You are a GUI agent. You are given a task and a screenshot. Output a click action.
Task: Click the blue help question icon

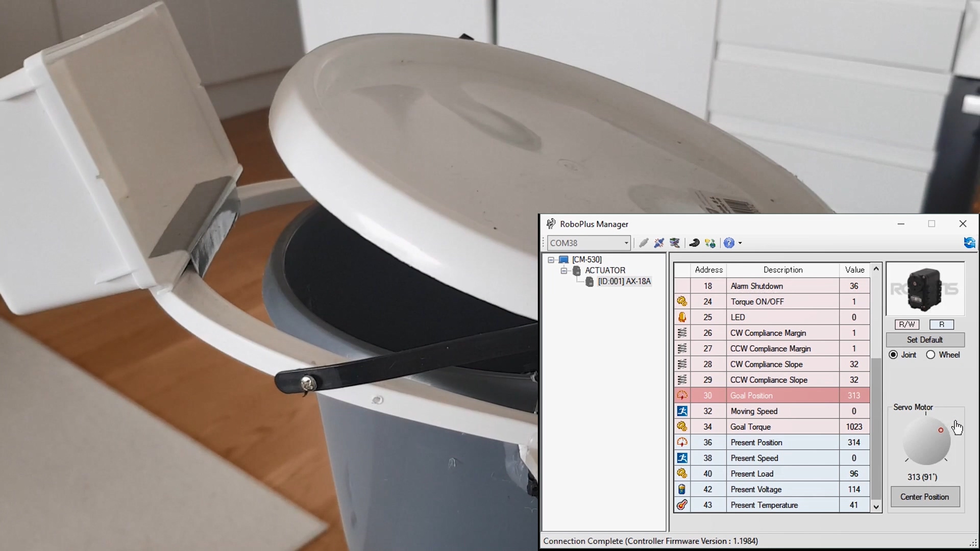pyautogui.click(x=729, y=243)
